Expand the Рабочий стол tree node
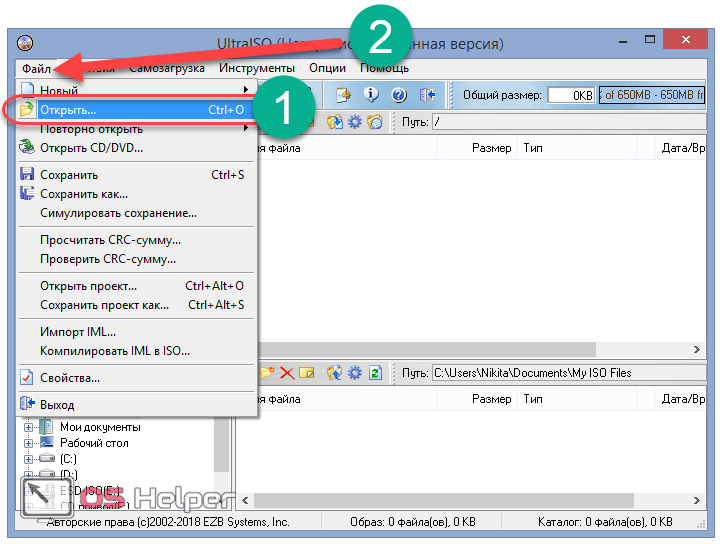 pyautogui.click(x=29, y=443)
